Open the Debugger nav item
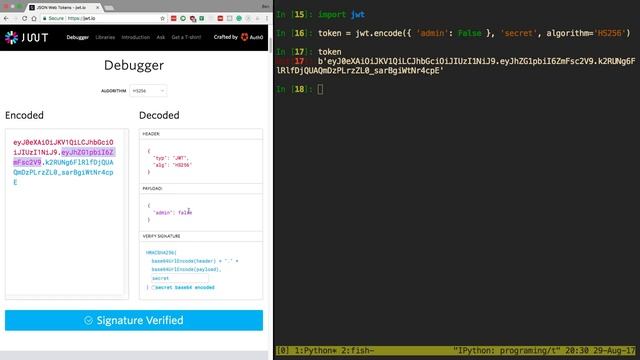This screenshot has height=360, width=640. [x=78, y=37]
